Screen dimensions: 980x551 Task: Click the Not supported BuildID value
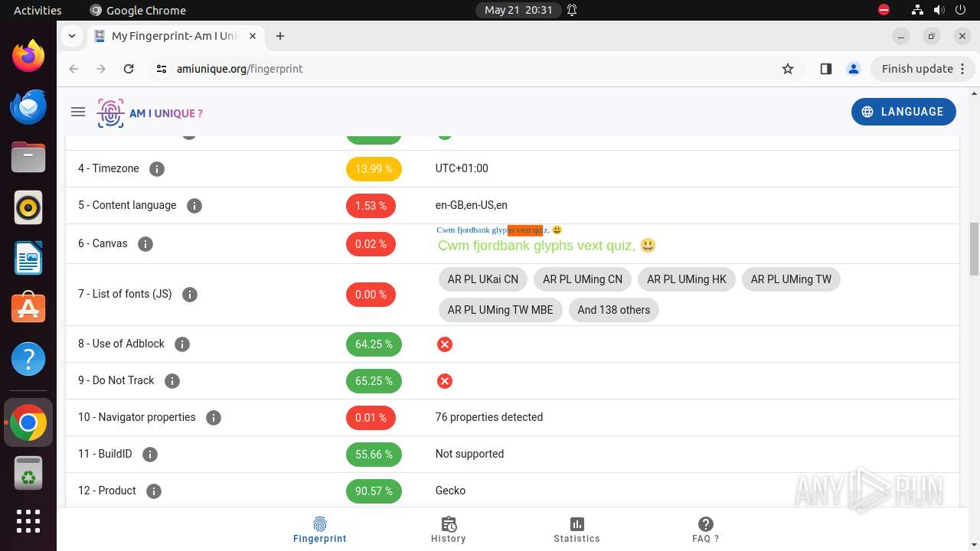tap(469, 454)
